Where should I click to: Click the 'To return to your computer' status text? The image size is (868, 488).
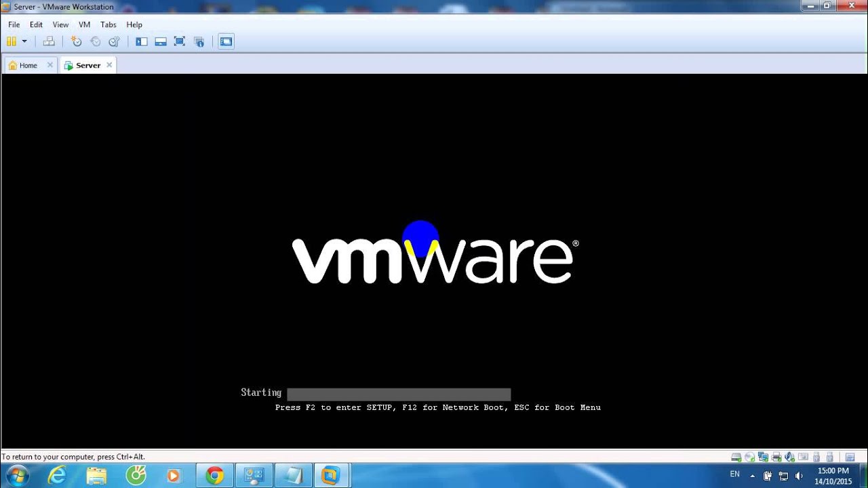point(73,457)
